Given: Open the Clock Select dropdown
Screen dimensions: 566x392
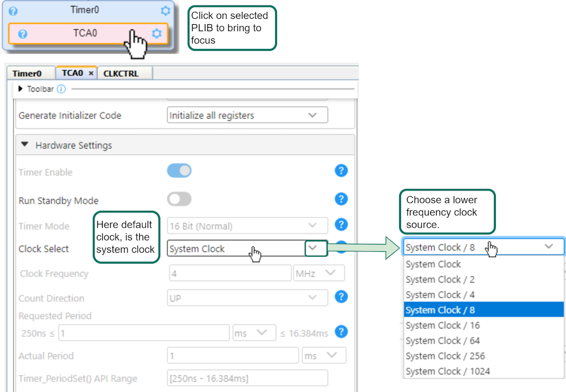Looking at the screenshot, I should pos(316,248).
